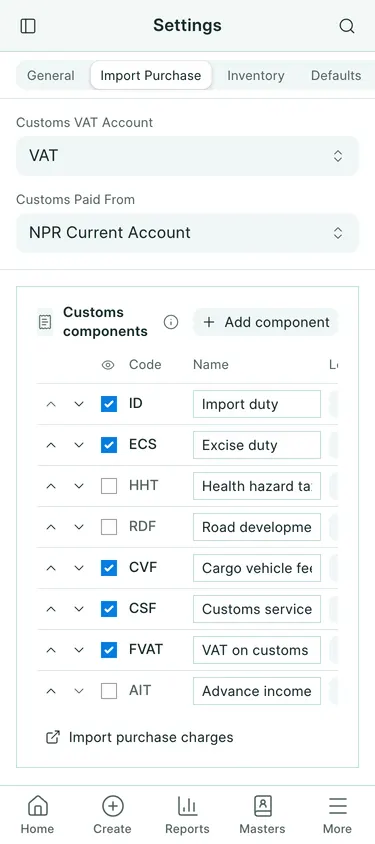Move FVAT row down

click(79, 650)
